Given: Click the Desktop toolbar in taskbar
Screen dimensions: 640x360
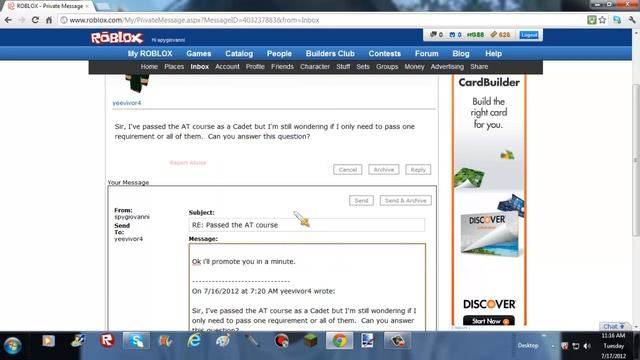Looking at the screenshot, I should (x=528, y=345).
